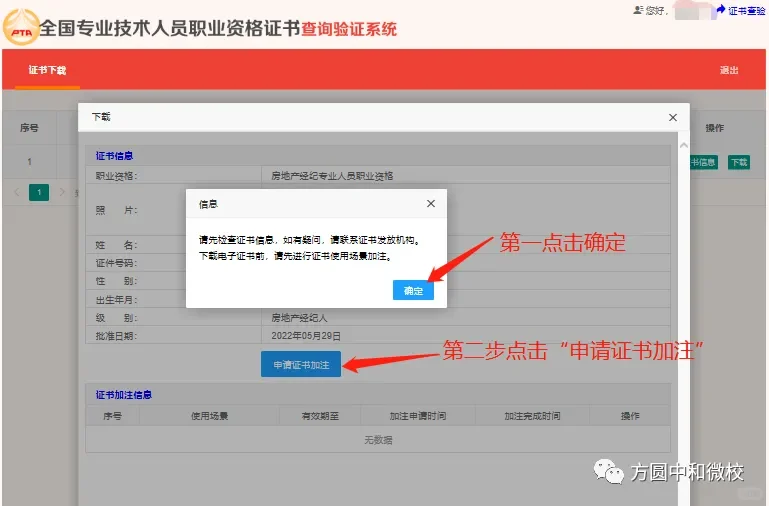Click the 确定 button in the info dialog
The width and height of the screenshot is (769, 506).
[413, 290]
